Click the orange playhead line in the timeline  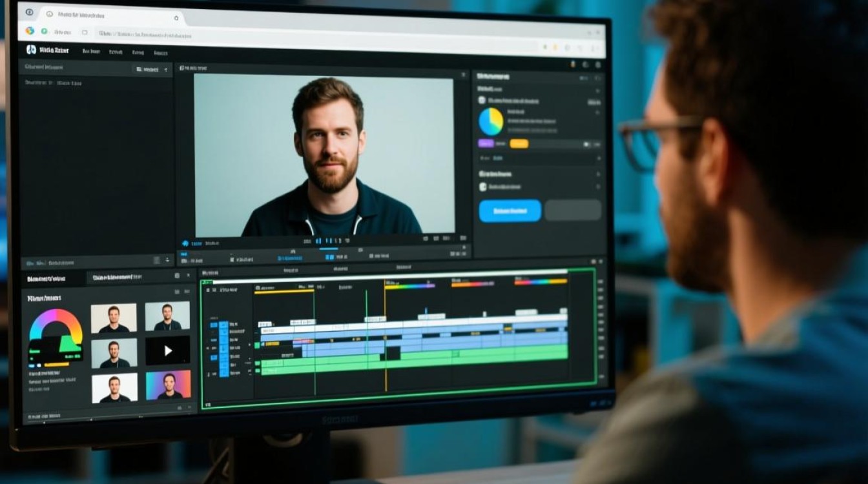(x=386, y=336)
